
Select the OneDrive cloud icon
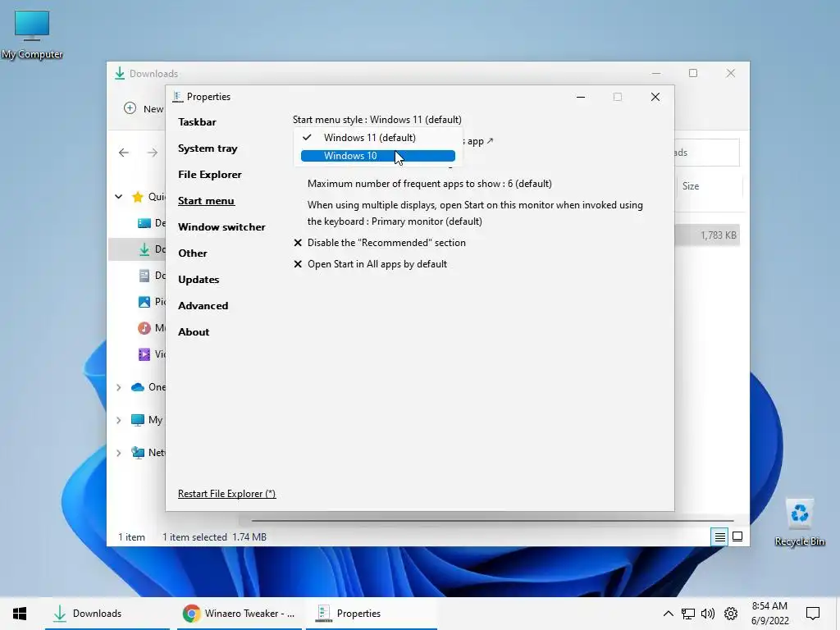tap(138, 387)
